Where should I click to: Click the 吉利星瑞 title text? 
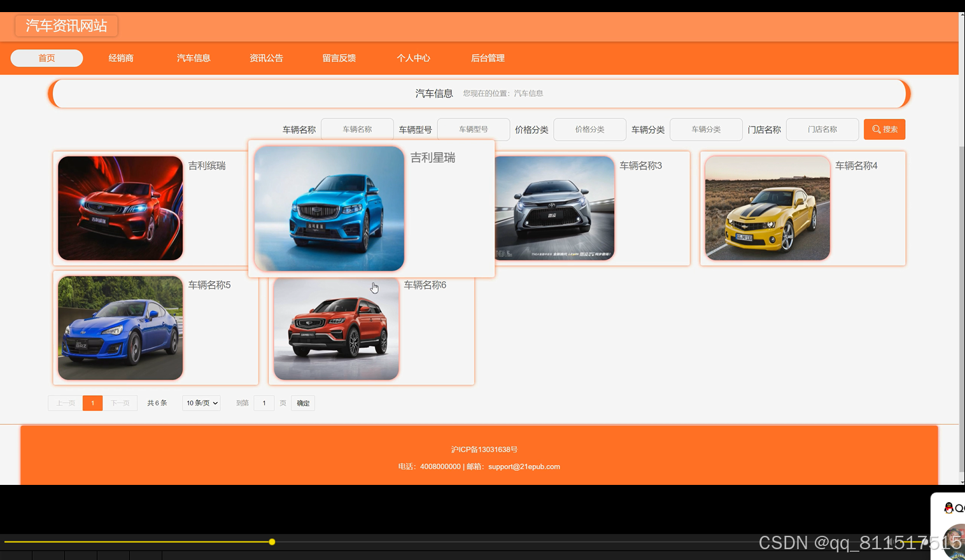[433, 158]
